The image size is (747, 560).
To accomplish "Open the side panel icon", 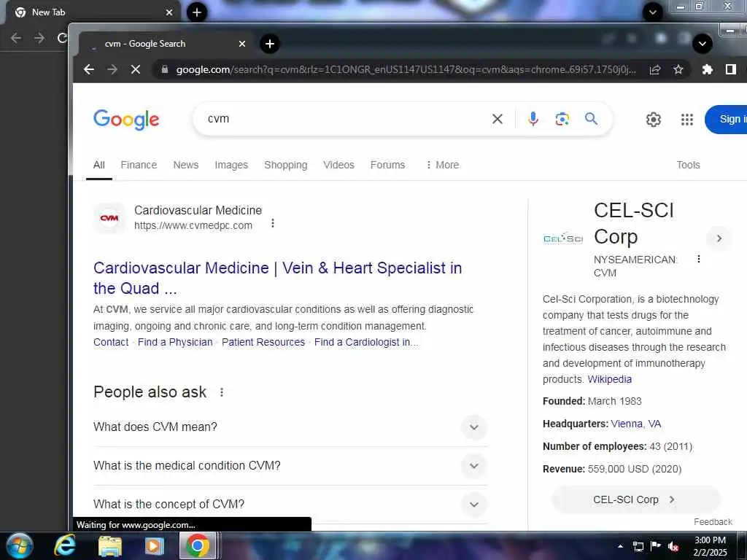I will (x=731, y=69).
